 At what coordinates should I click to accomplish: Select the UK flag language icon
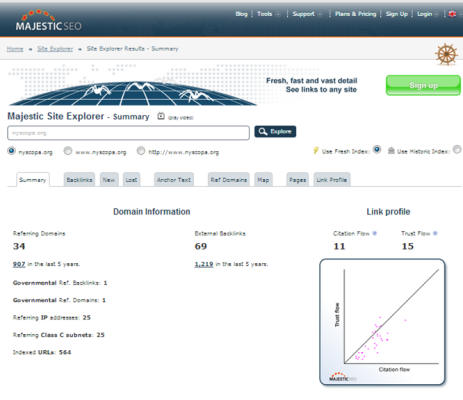[452, 14]
